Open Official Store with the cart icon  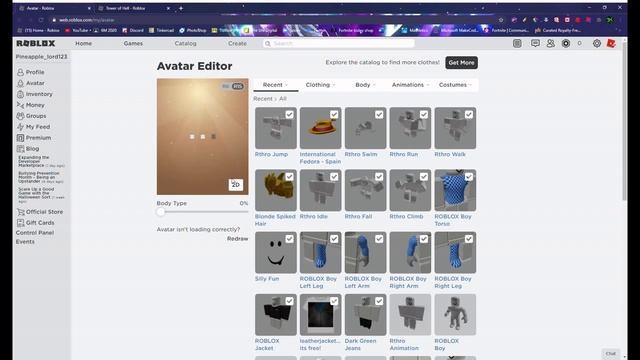[x=40, y=212]
